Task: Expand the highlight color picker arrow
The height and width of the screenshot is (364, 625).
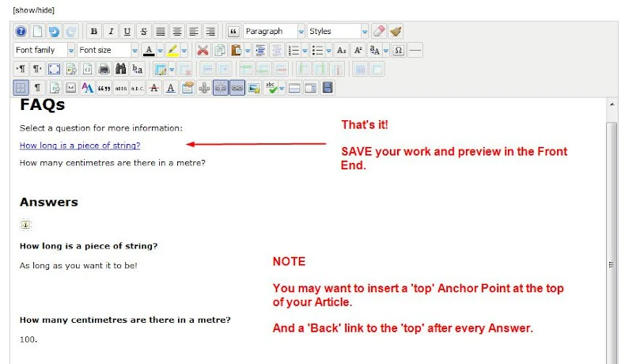Action: pyautogui.click(x=184, y=51)
